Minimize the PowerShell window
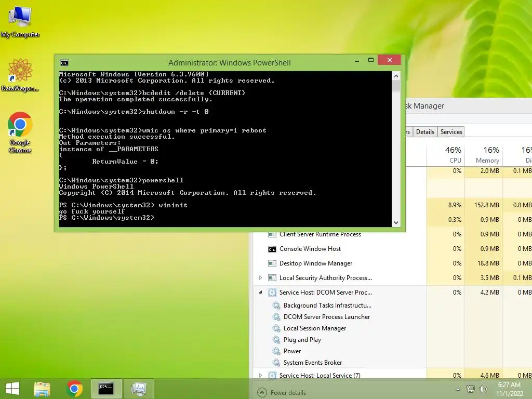Screen dimensions: 532x399 357,61
